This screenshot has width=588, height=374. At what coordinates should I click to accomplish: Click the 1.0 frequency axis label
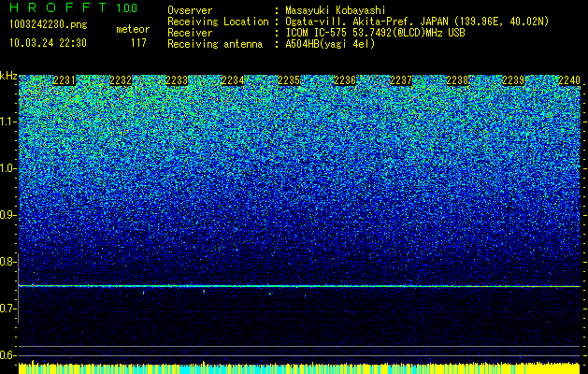[8, 168]
